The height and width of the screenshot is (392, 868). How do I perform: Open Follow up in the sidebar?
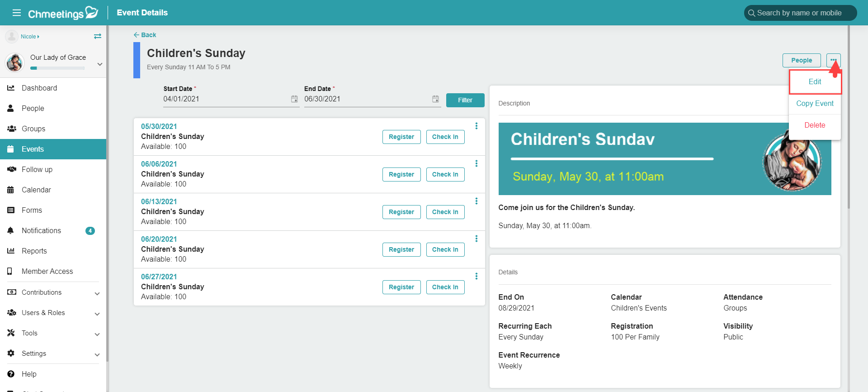53,169
